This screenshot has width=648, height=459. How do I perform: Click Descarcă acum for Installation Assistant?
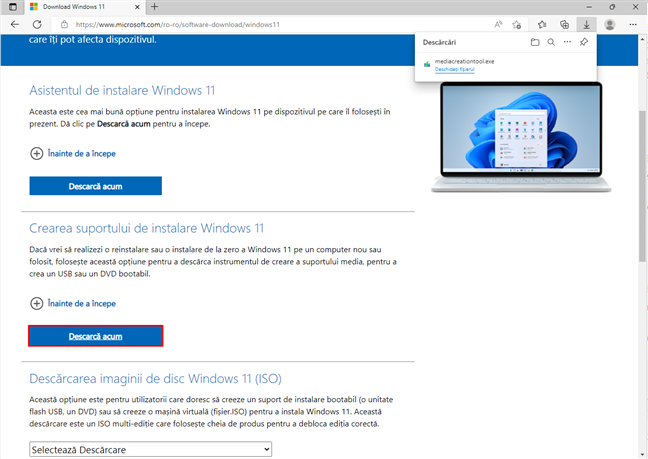95,186
